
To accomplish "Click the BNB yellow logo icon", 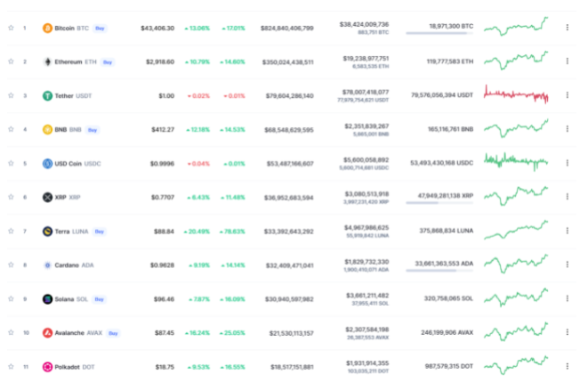I will pos(47,129).
